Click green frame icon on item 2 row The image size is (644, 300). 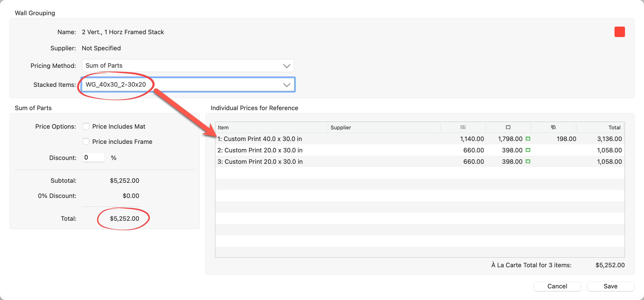(x=528, y=150)
